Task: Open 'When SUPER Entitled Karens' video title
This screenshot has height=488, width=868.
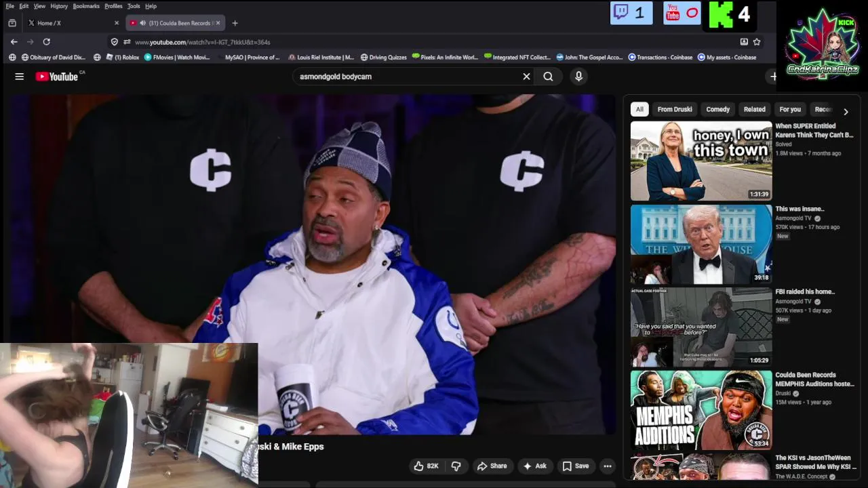Action: click(814, 130)
